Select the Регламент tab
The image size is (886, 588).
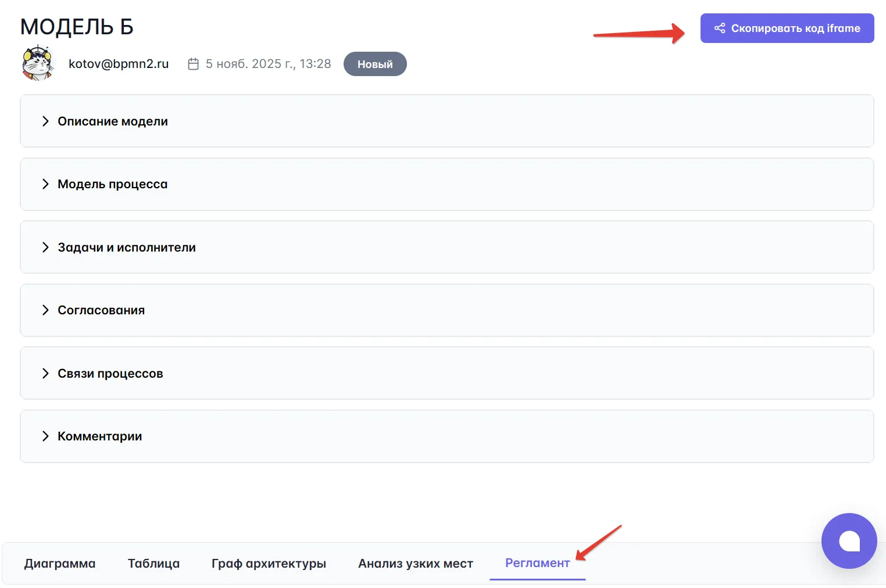[537, 563]
